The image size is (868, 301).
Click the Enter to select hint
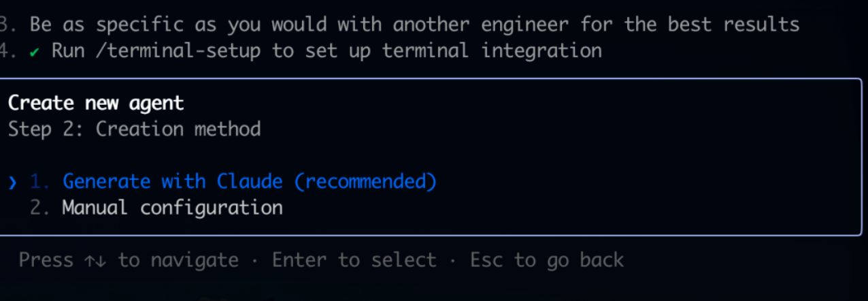point(354,260)
